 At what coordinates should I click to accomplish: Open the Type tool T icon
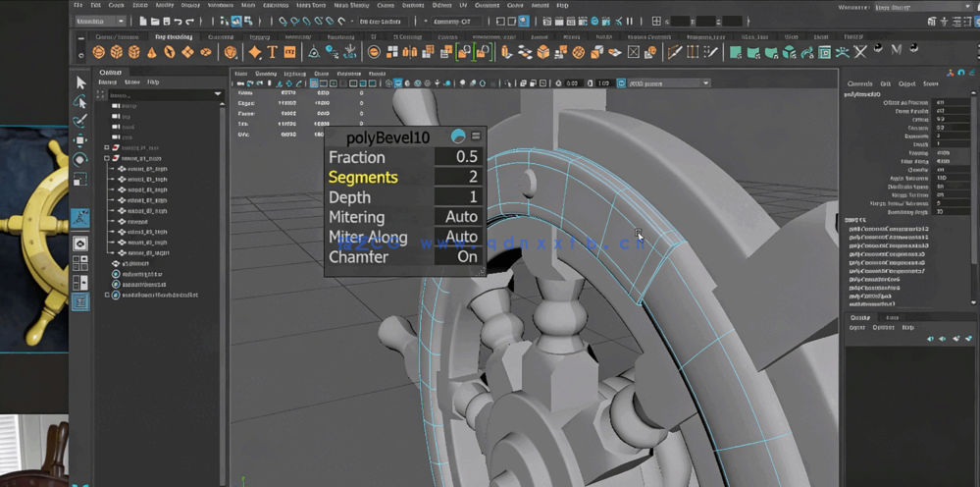(272, 52)
